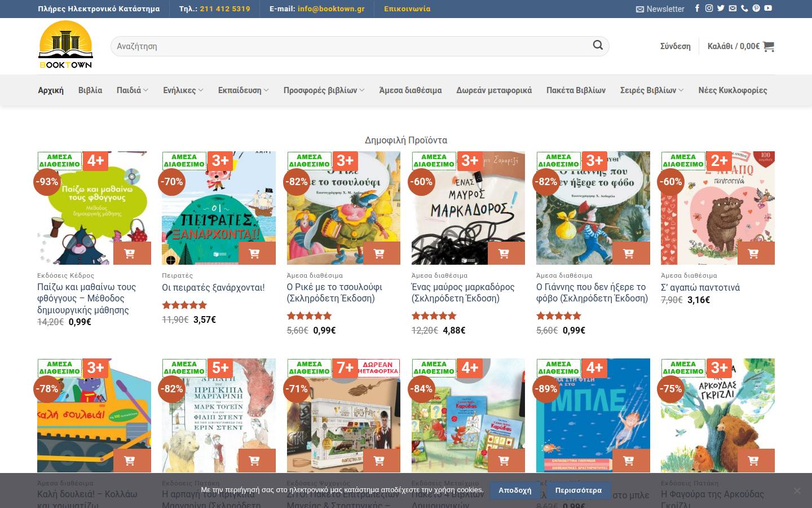Open the 'Ο Ρικέ με το τσουλούφι' cover thumbnail
812x508 pixels.
pos(343,208)
